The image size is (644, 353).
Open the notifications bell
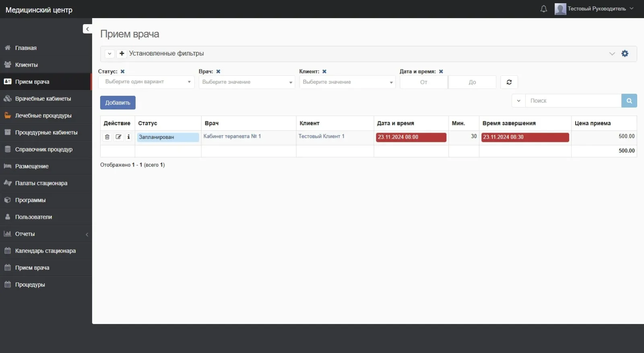(543, 9)
